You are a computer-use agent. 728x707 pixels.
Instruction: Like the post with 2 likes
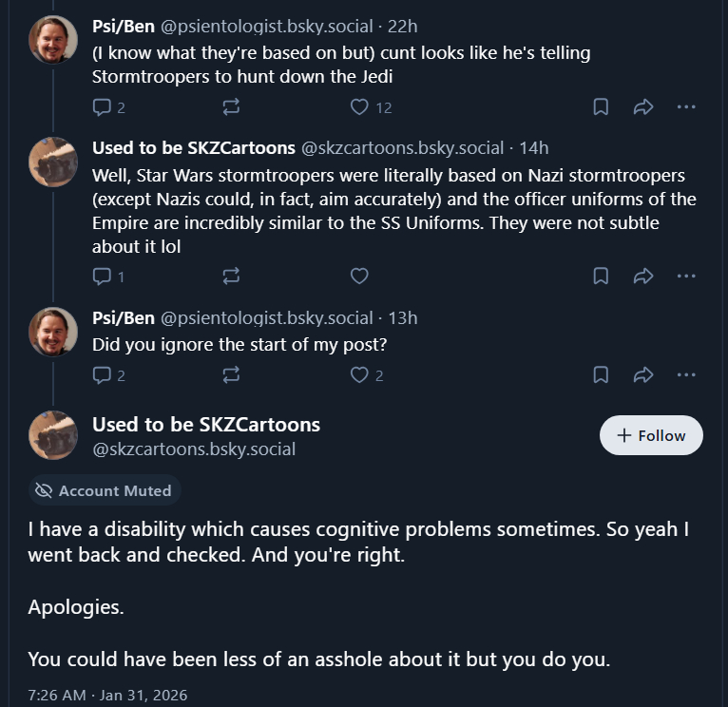coord(359,375)
